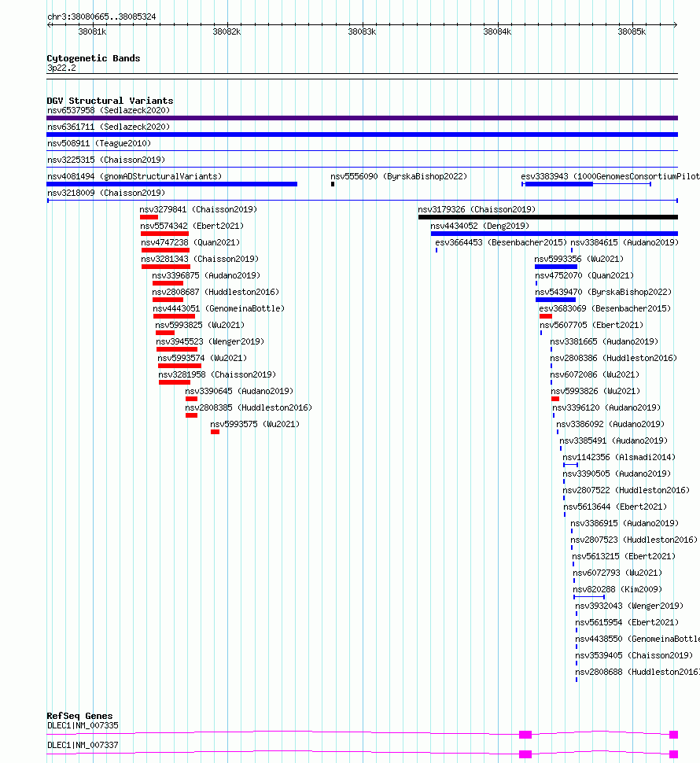
Task: Click nsv4434052 (Deng2019) label
Action: (480, 227)
